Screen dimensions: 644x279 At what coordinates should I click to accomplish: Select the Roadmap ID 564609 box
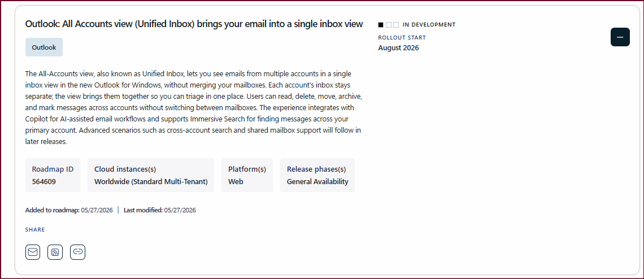click(x=53, y=175)
